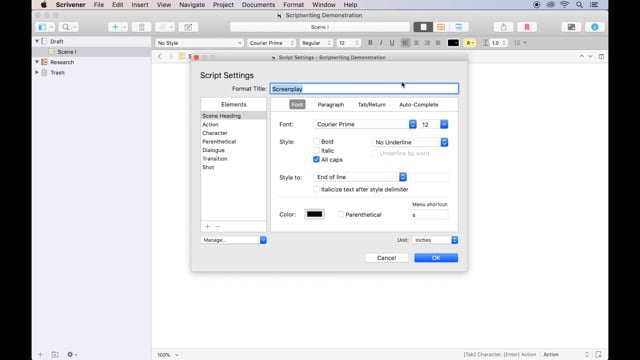The height and width of the screenshot is (360, 640).
Task: Justify text in format bar
Action: click(x=438, y=43)
